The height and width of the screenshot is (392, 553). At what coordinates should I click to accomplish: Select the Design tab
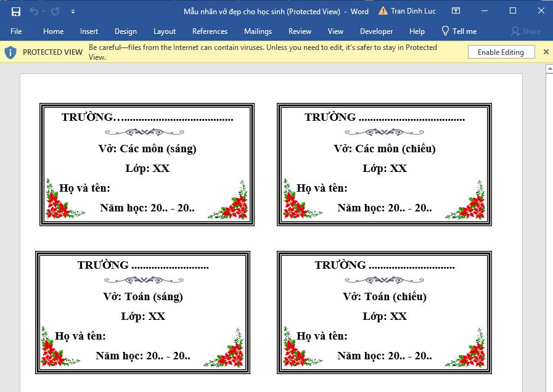tap(125, 31)
